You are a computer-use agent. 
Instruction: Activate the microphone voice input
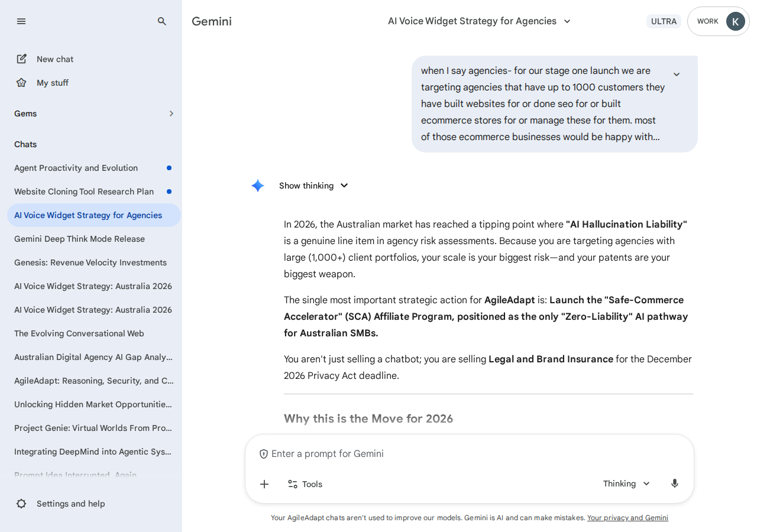[675, 484]
